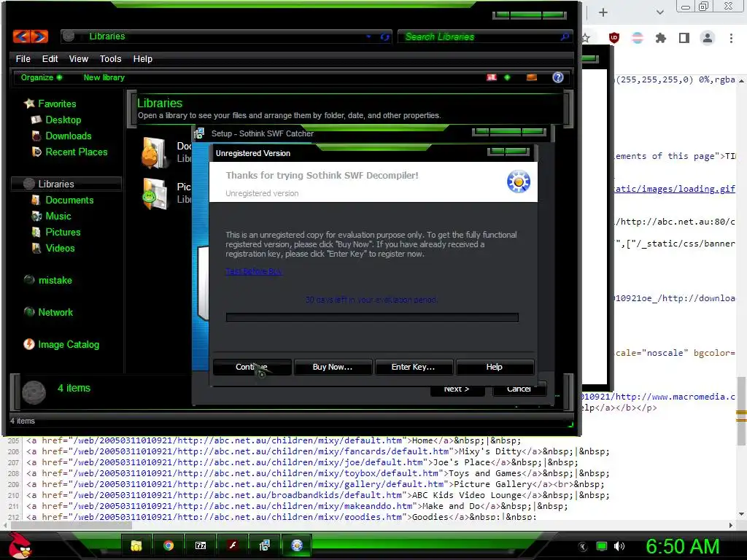Click the Documents library folder icon
The width and height of the screenshot is (747, 560).
click(x=155, y=153)
